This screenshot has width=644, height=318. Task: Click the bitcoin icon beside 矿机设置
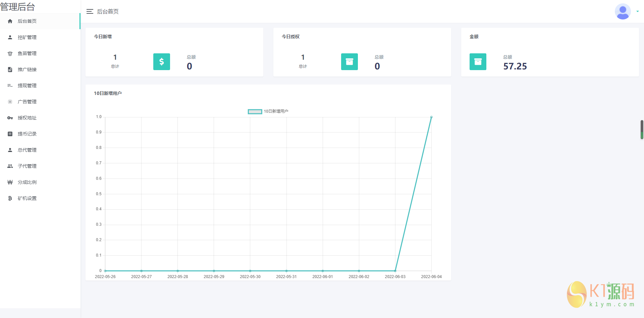click(10, 198)
